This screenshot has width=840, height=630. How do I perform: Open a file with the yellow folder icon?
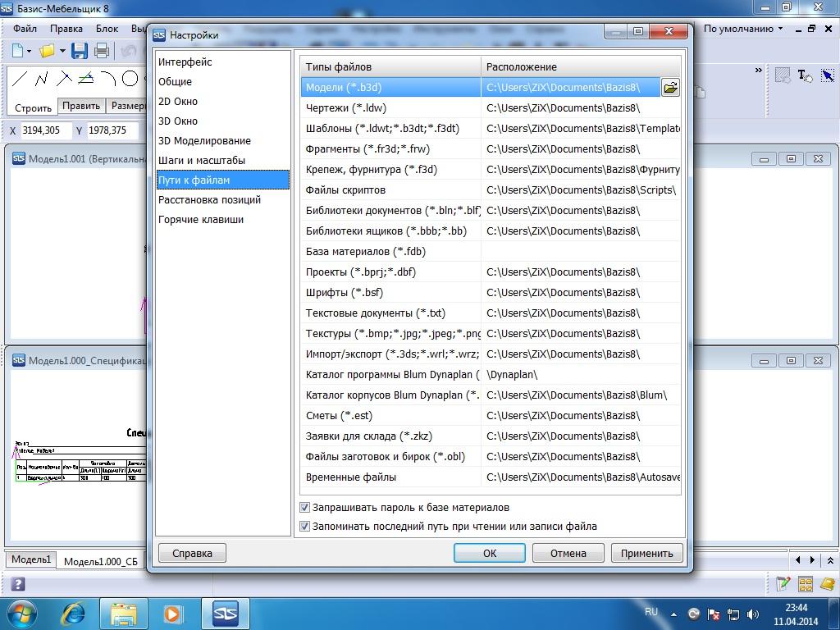pos(47,52)
